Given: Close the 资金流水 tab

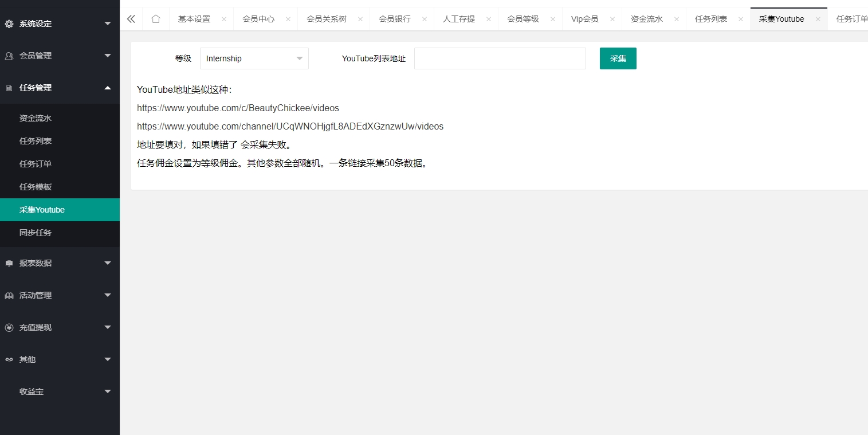Looking at the screenshot, I should coord(677,19).
